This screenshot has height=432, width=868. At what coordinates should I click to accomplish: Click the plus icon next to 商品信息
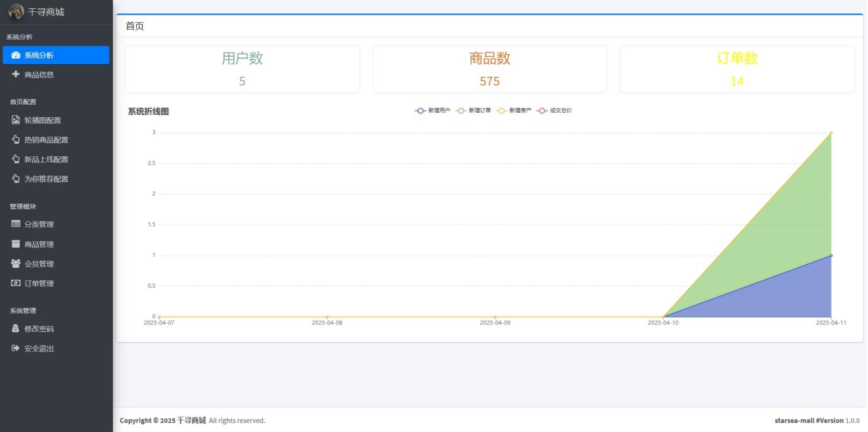coord(15,74)
